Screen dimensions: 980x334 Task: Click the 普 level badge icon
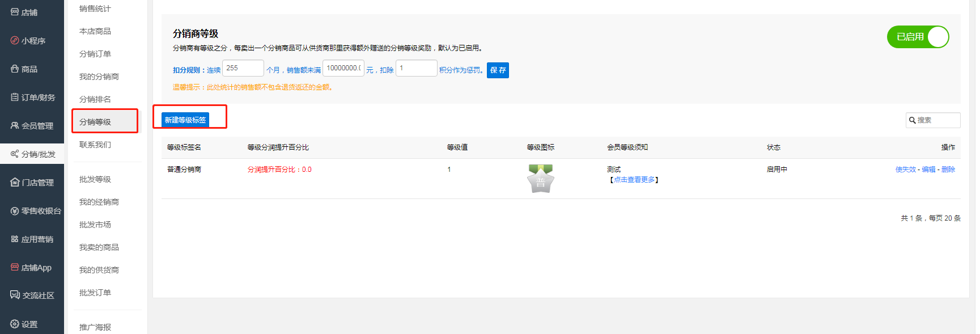point(541,179)
